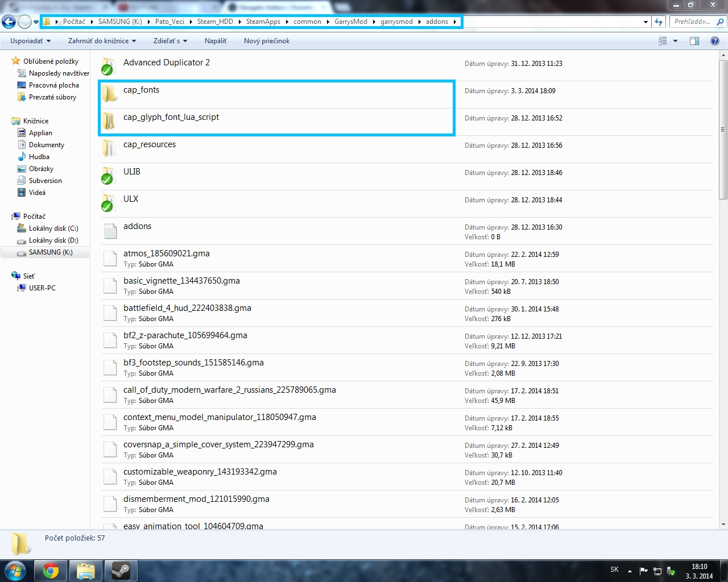The width and height of the screenshot is (728, 582).
Task: Click GarrysMod in the address breadcrumb
Action: pyautogui.click(x=351, y=22)
